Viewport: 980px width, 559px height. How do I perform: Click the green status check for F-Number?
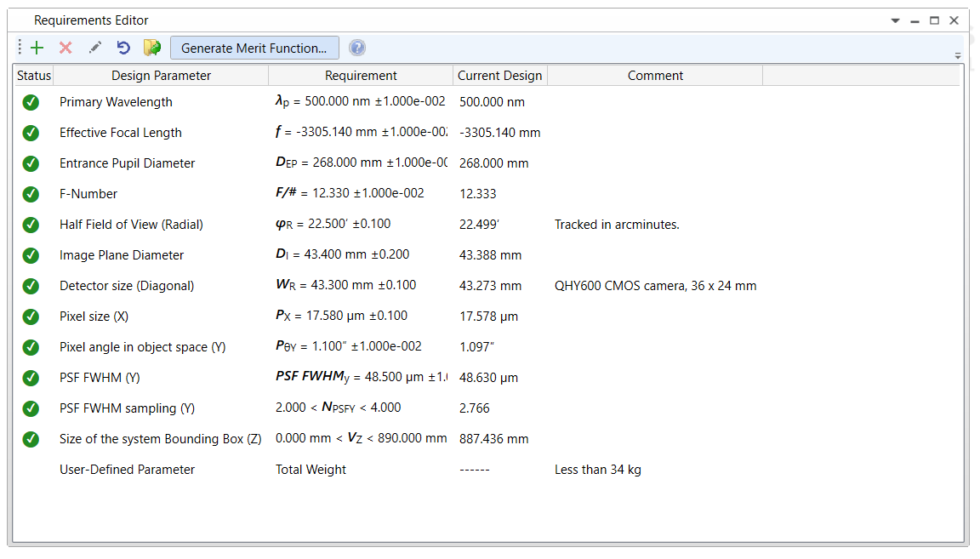click(31, 194)
